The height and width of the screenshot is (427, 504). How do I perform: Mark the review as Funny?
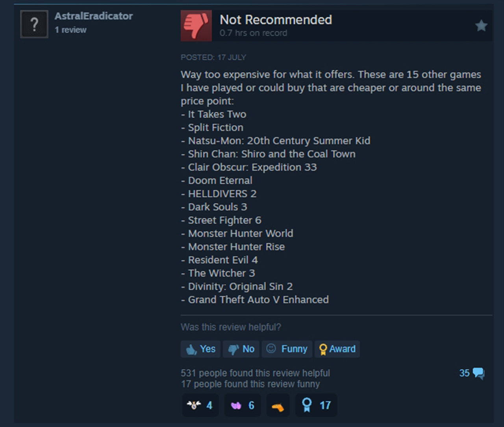287,349
